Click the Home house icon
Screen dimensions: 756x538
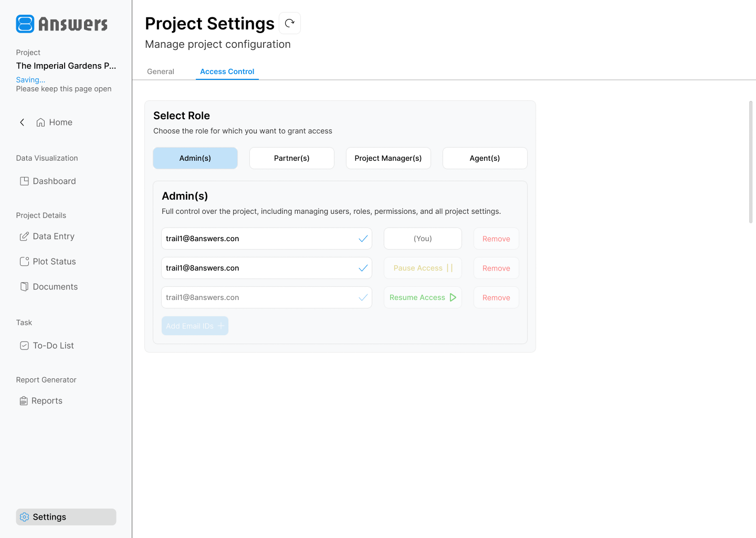[40, 122]
